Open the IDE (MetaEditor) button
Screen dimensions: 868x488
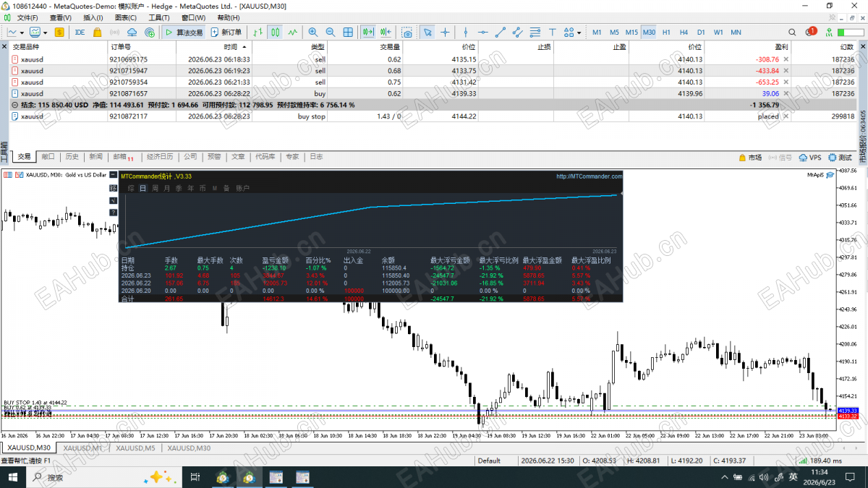pyautogui.click(x=80, y=32)
